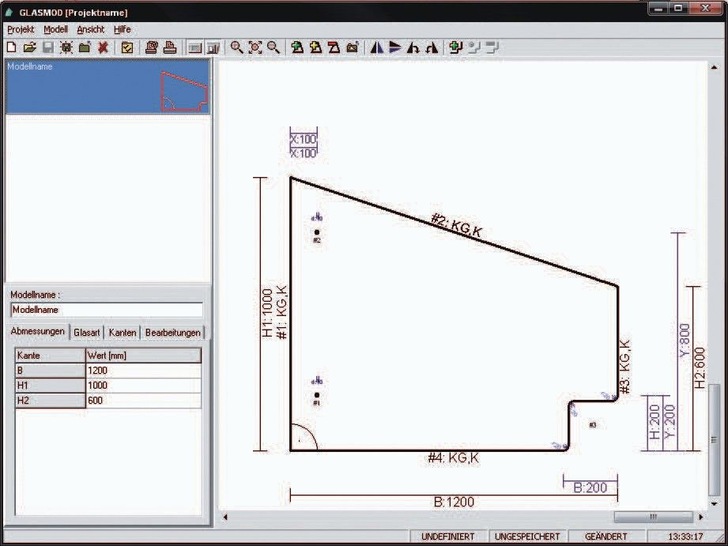
Task: Click the Modellname input field
Action: coord(107,310)
